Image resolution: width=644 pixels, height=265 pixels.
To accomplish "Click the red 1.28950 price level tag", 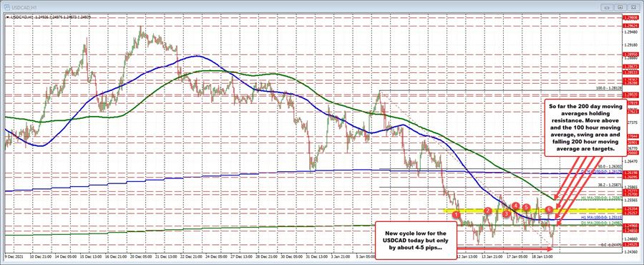I will pyautogui.click(x=631, y=54).
